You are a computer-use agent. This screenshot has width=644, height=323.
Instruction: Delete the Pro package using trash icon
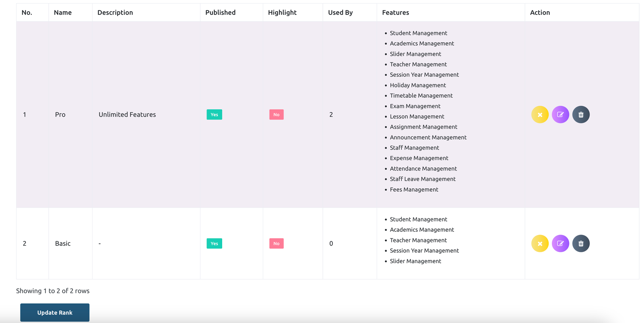coord(581,115)
